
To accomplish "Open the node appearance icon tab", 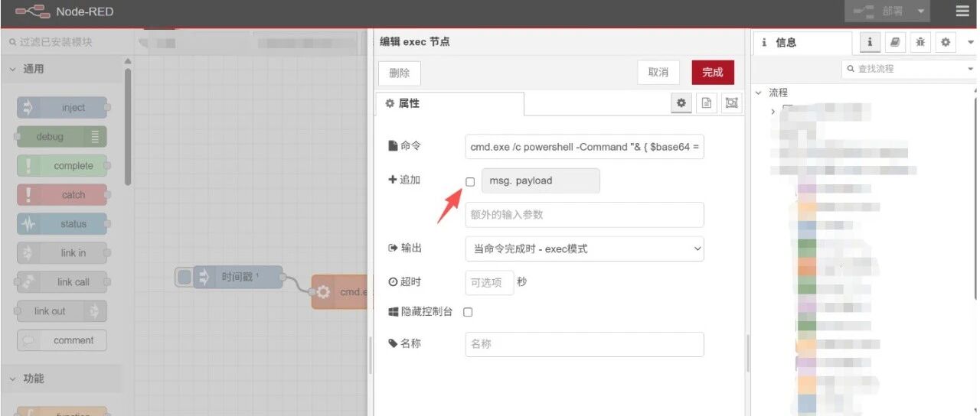I will coord(732,103).
